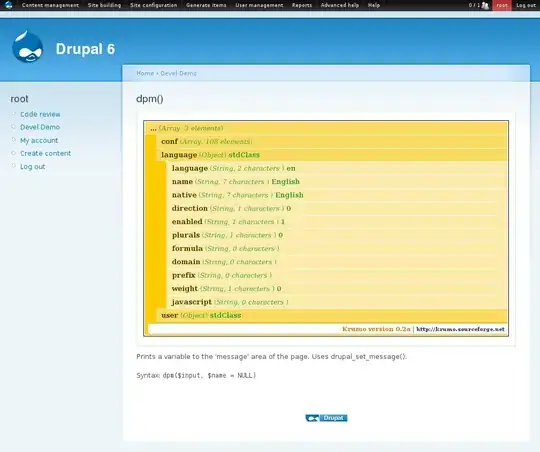Click the formula string row
This screenshot has height=452, width=540.
click(x=337, y=248)
